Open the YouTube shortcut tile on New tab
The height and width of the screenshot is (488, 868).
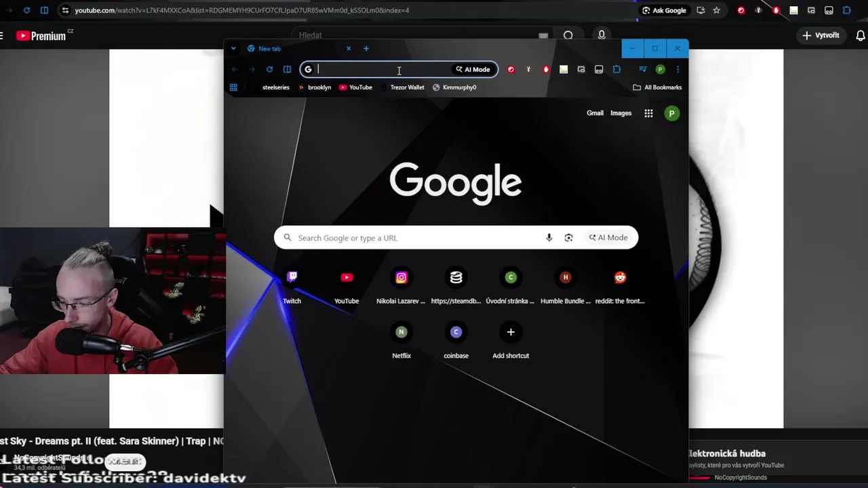(347, 285)
